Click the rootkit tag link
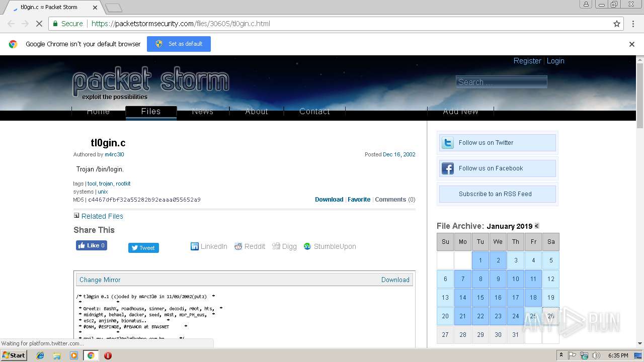644x362 pixels. pyautogui.click(x=123, y=184)
